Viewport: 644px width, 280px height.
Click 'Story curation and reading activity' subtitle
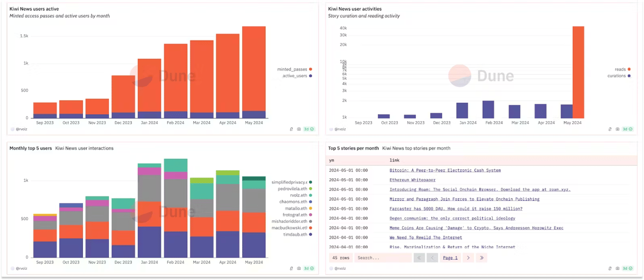(364, 16)
